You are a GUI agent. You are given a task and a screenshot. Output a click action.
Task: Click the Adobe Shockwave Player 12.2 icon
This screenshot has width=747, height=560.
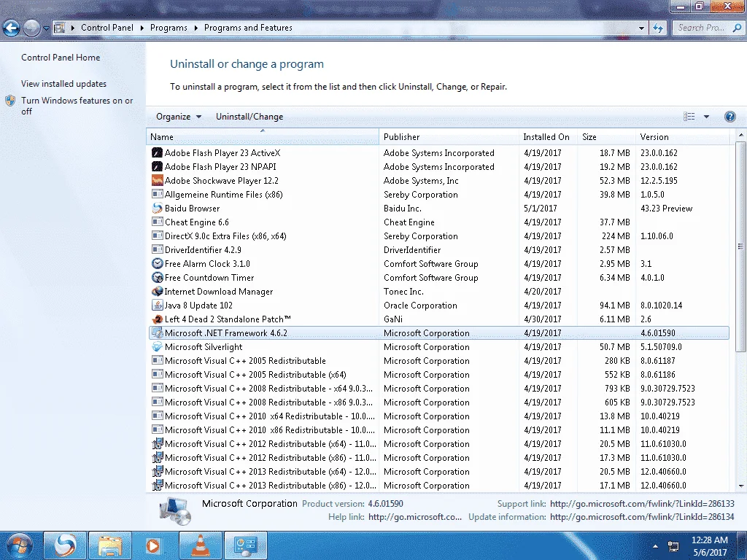(158, 181)
